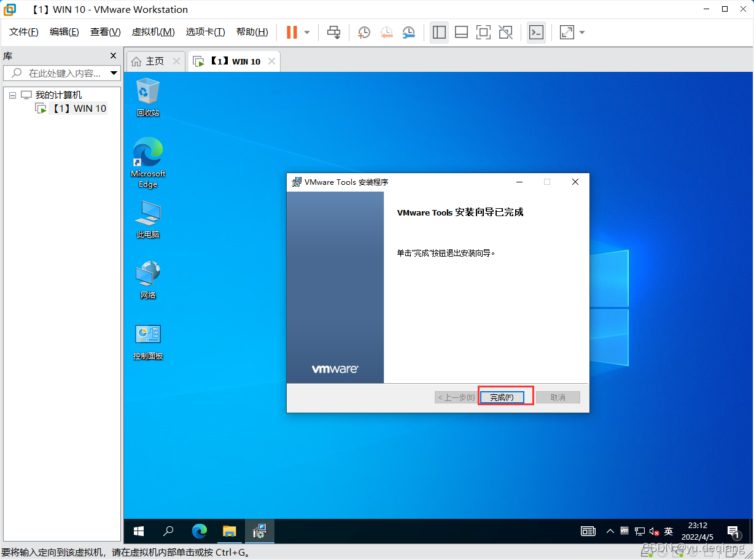Close the 主页 tab
Viewport: 754px width, 560px height.
(x=176, y=61)
